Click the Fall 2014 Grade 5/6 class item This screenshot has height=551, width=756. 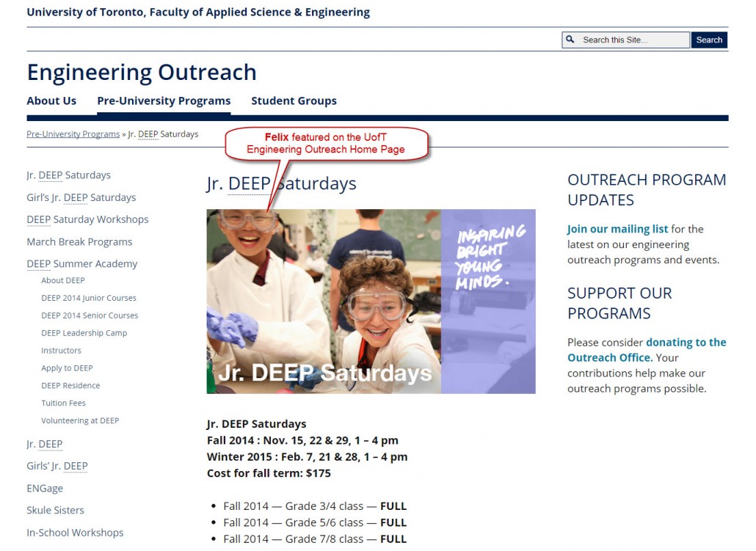tap(315, 522)
